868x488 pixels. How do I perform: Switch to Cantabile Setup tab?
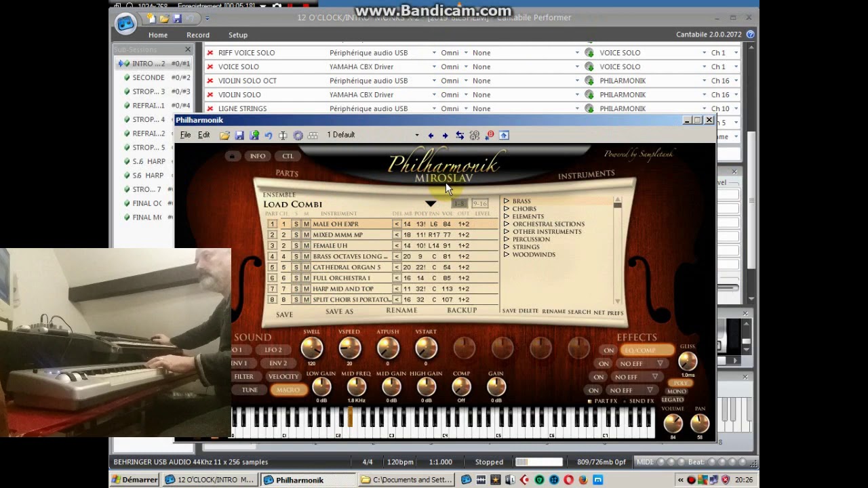point(238,35)
